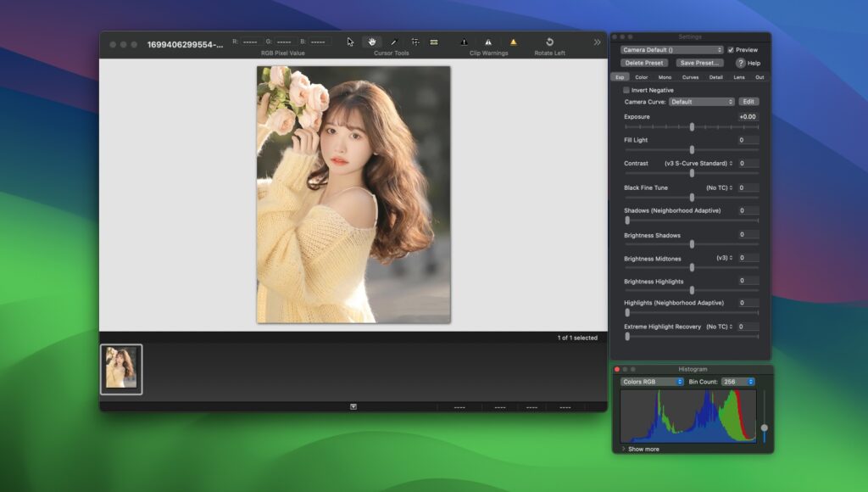Select the arrow pointer cursor tool

(x=350, y=41)
